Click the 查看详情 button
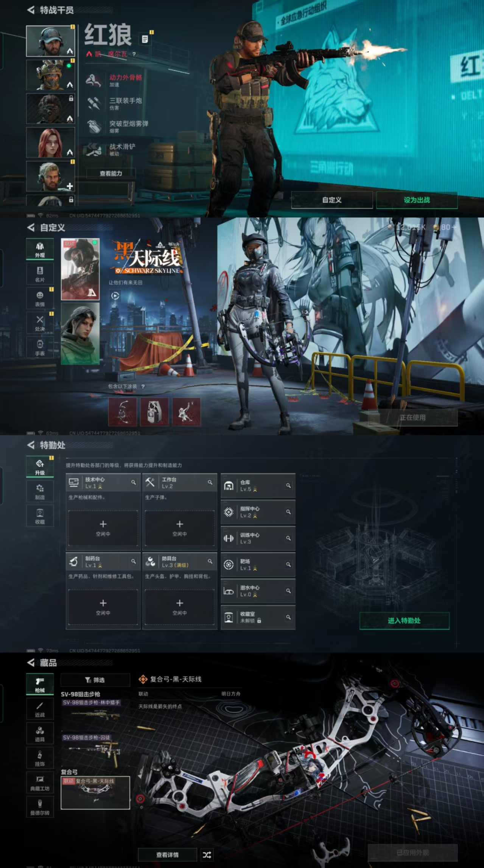This screenshot has width=484, height=868. (x=168, y=855)
